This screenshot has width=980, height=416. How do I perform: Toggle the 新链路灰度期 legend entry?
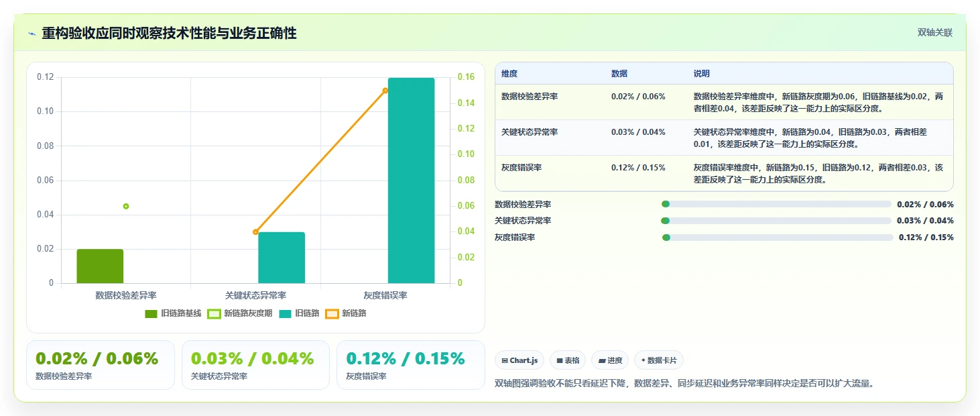(240, 313)
